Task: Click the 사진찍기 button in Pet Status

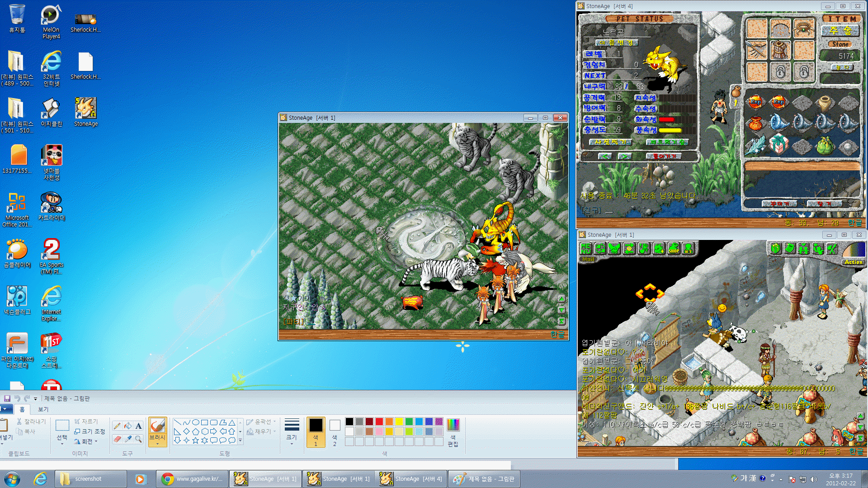Action: (x=610, y=142)
